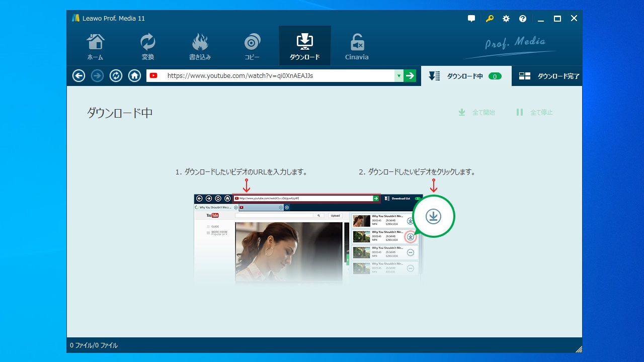The image size is (644, 362).
Task: Maximize the Leawo Prof. Media window
Action: point(557,19)
